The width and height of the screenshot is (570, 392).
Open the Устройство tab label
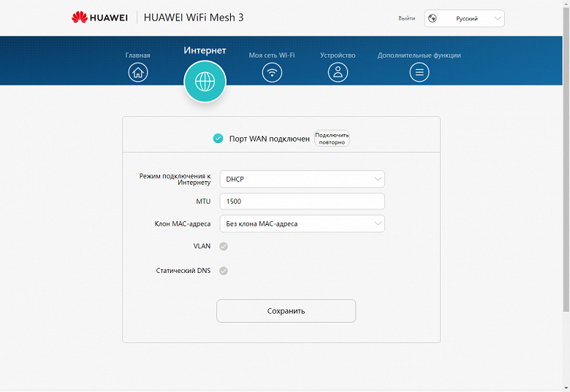[338, 55]
